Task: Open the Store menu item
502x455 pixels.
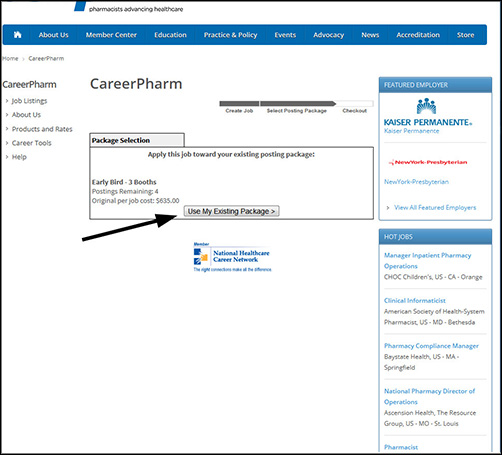Action: [465, 35]
